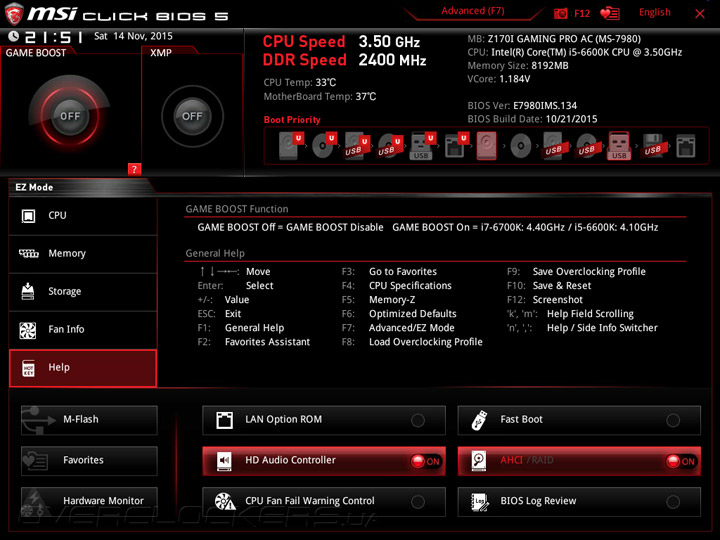Open the red question mark help icon

point(134,169)
